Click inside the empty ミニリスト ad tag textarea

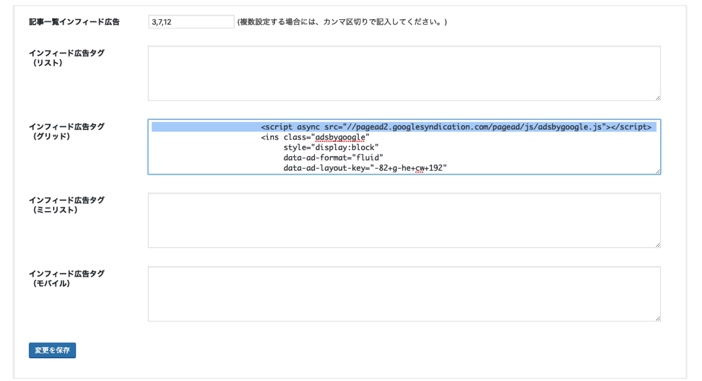tap(404, 220)
